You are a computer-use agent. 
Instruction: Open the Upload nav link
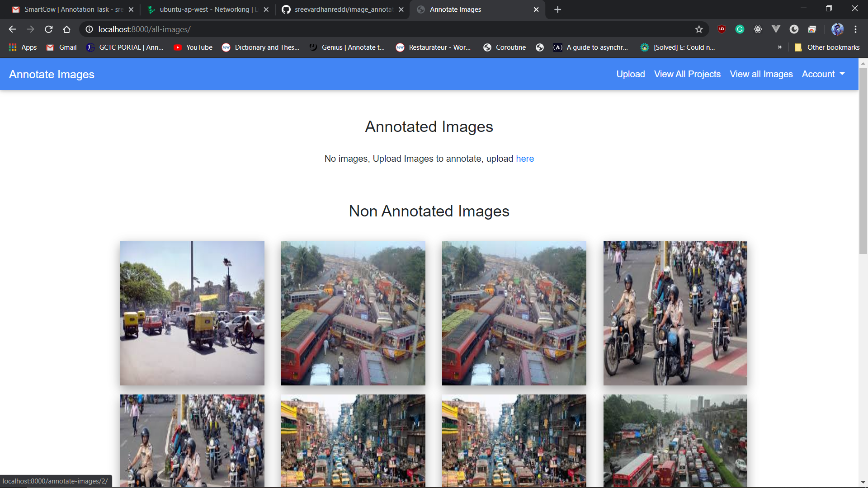630,74
